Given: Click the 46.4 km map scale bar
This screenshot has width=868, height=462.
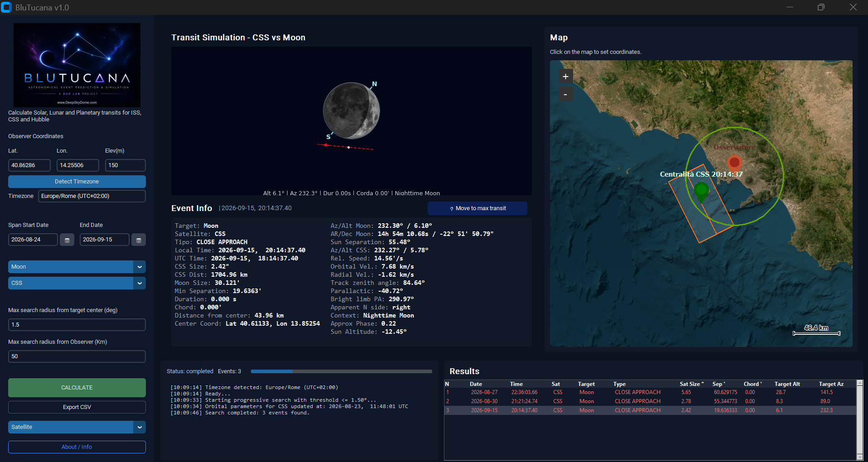Looking at the screenshot, I should (816, 330).
